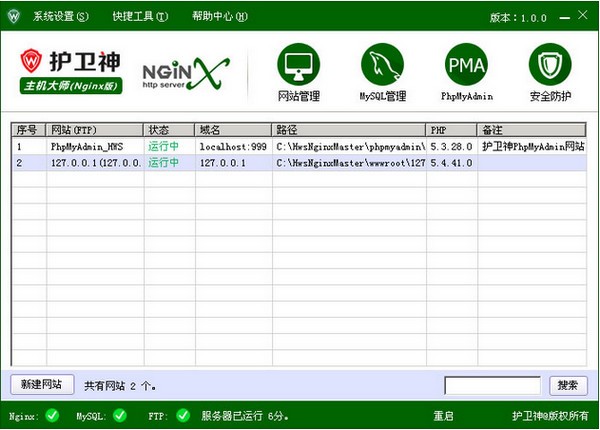The height and width of the screenshot is (430, 600).
Task: Sort by the 域名 column header
Action: click(233, 130)
